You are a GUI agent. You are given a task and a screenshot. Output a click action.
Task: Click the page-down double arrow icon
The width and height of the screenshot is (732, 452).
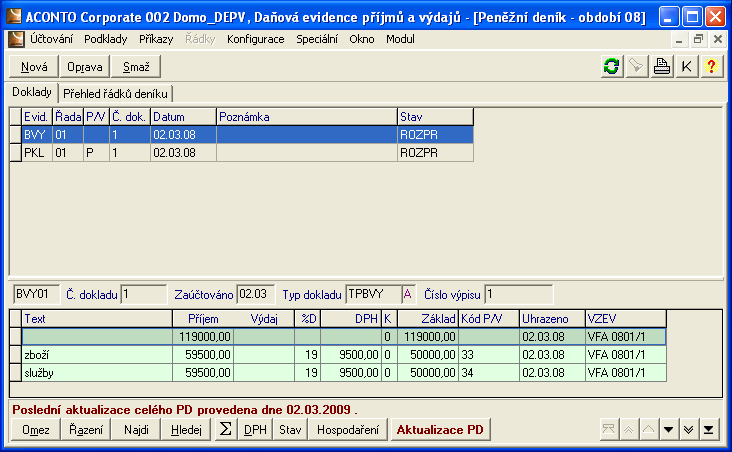[x=689, y=430]
